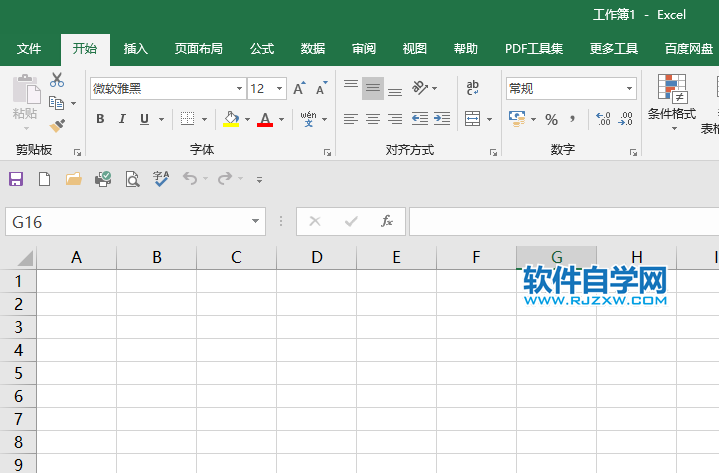
Task: Click the Cut scissors icon
Action: click(x=57, y=80)
